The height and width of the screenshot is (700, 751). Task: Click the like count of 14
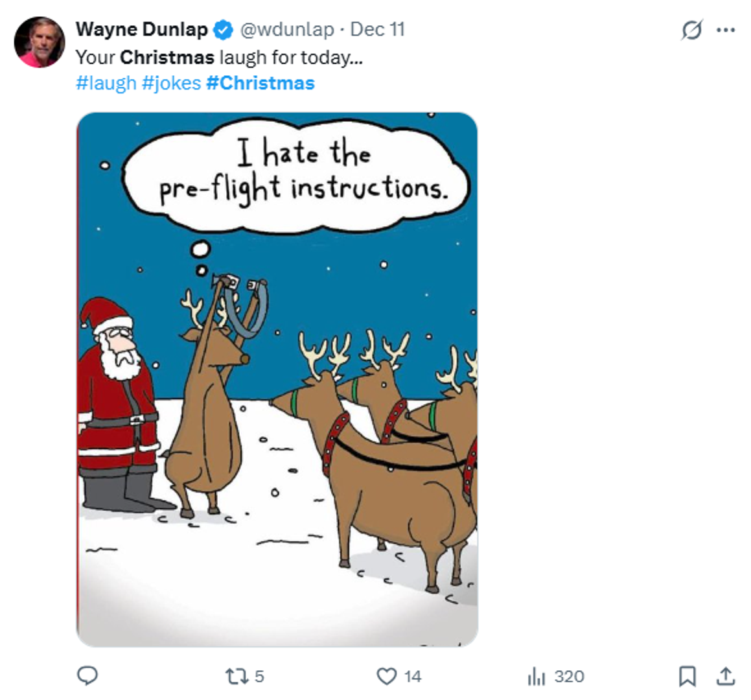click(413, 677)
